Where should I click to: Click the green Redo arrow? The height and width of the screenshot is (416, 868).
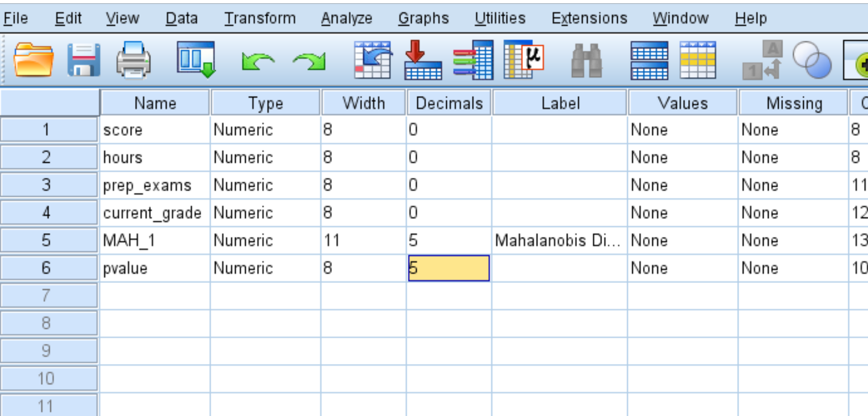point(309,62)
